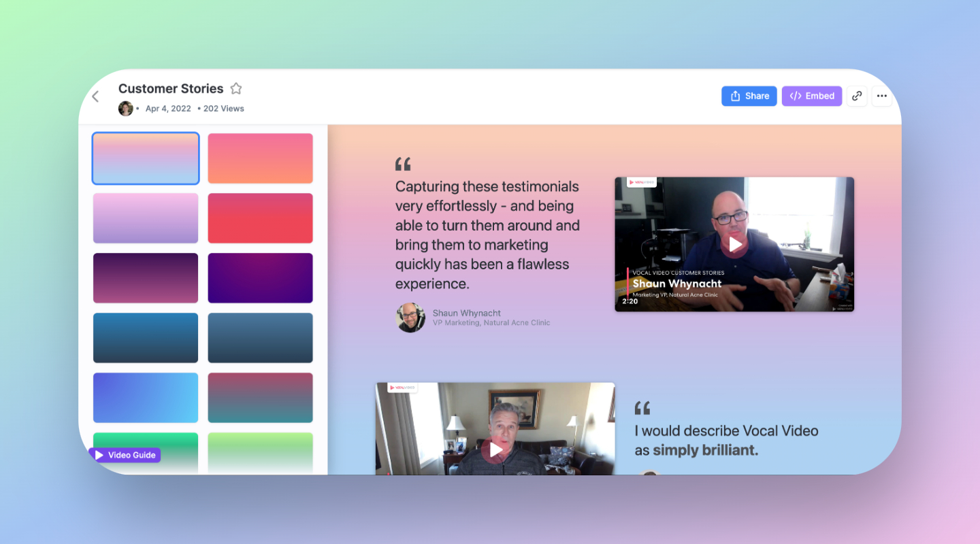Click the Share button
The width and height of the screenshot is (980, 544).
(x=749, y=96)
